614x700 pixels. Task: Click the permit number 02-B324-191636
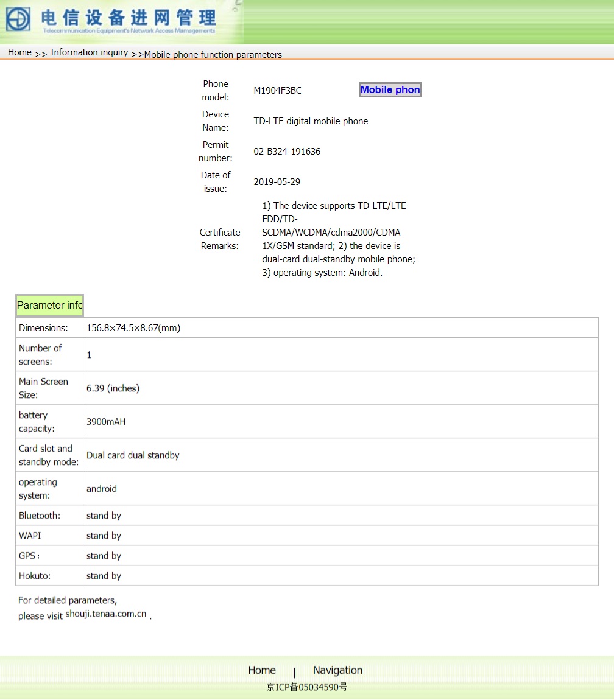point(287,152)
